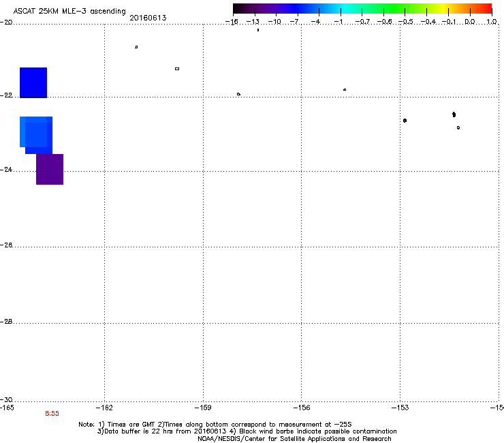The height and width of the screenshot is (443, 504).
Task: Click the -162 longitude axis label
Action: [x=104, y=408]
